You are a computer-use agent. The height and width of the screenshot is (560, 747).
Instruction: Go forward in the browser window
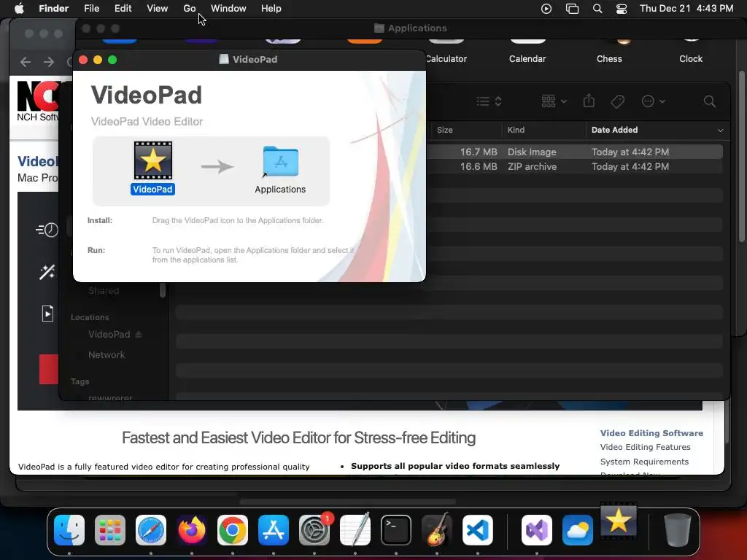coord(49,62)
